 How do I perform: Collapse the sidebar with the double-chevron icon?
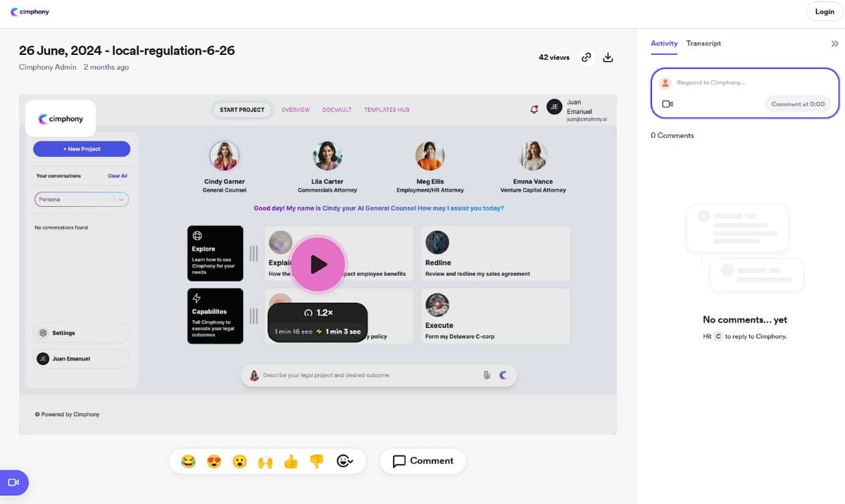click(834, 44)
